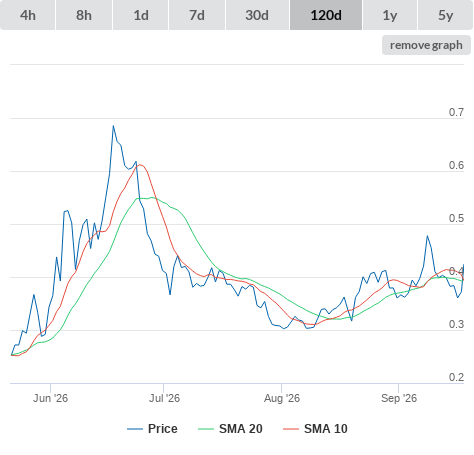Switch to the 4h time range tab
This screenshot has width=474, height=455.
[28, 15]
